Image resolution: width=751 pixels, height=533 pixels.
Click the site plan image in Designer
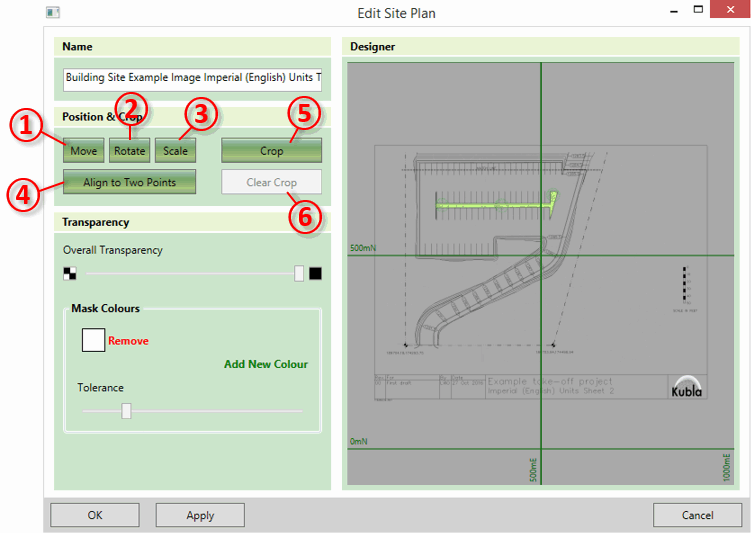(x=540, y=273)
